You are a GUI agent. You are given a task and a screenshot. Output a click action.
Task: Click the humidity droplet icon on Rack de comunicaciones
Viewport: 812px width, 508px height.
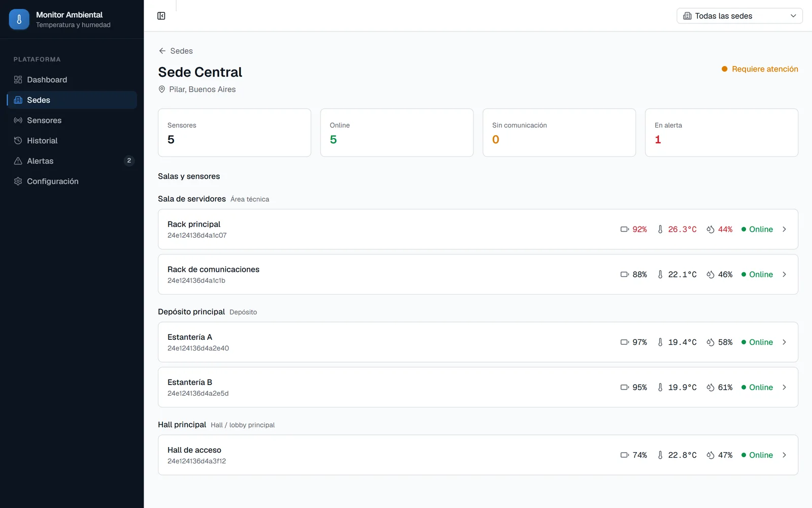(710, 274)
